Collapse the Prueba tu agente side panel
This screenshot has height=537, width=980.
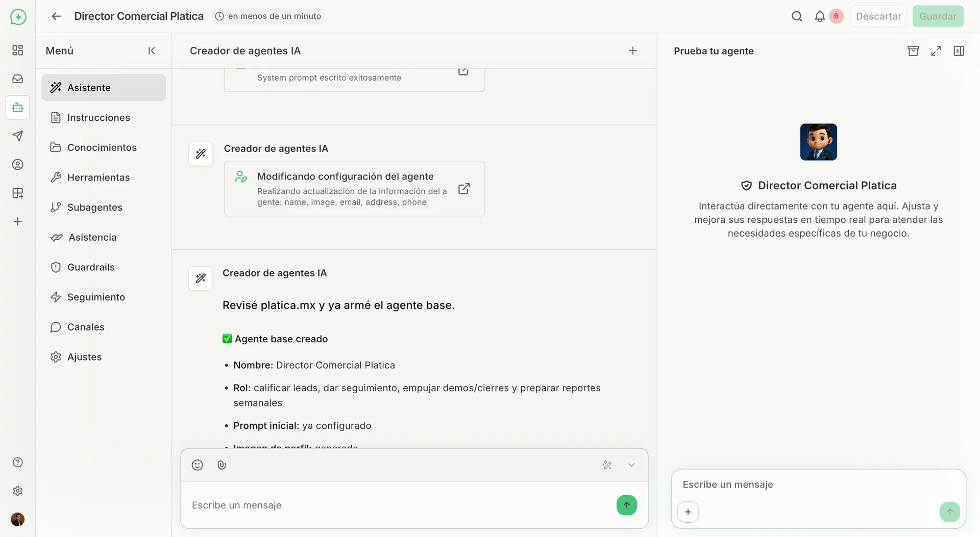(x=959, y=50)
